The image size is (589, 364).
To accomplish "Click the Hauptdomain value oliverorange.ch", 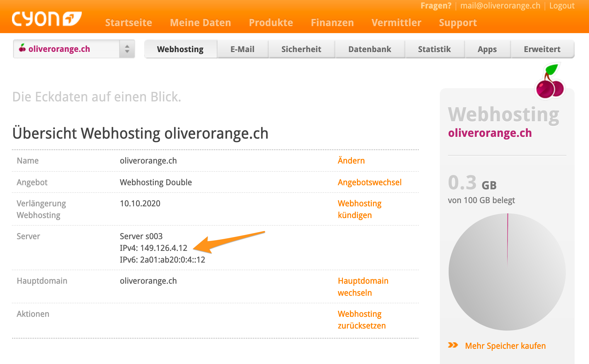I will 148,281.
